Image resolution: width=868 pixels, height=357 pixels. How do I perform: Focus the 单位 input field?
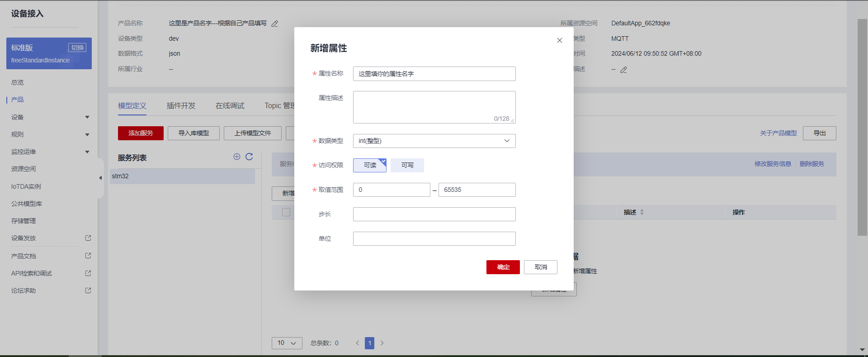point(434,238)
